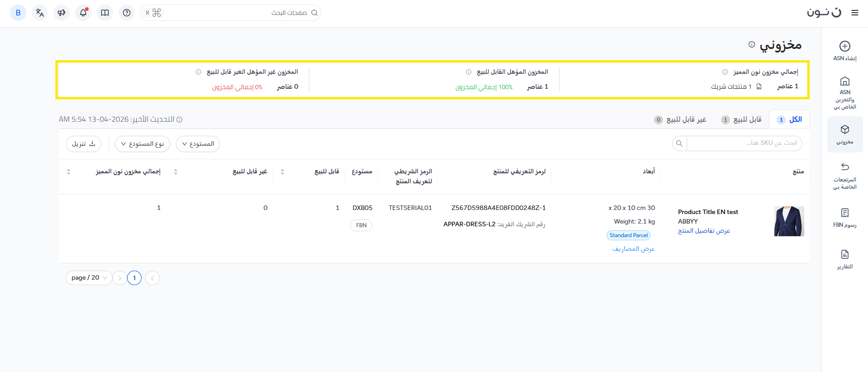Open the documentation book icon
Image resolution: width=868 pixels, height=372 pixels.
pyautogui.click(x=105, y=13)
